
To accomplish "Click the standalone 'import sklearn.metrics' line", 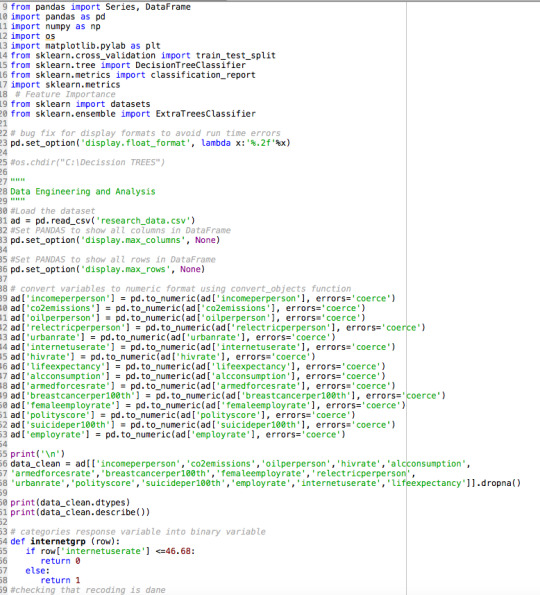I will point(65,85).
